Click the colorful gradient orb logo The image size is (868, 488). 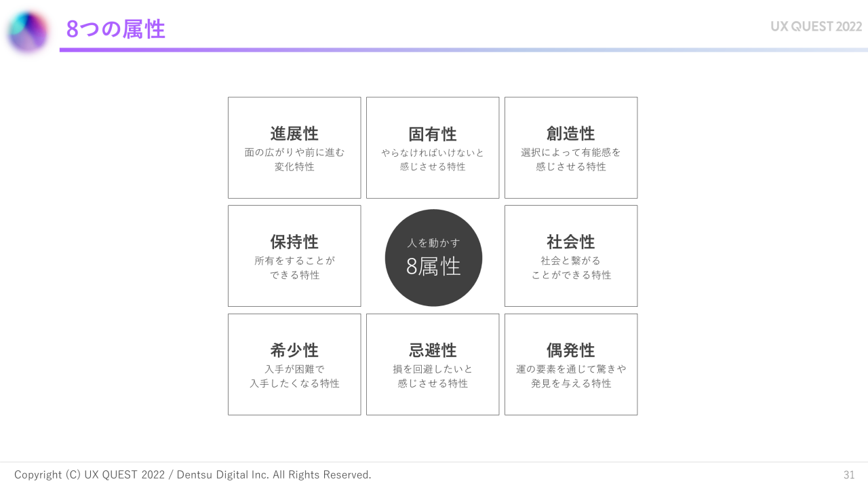(28, 31)
